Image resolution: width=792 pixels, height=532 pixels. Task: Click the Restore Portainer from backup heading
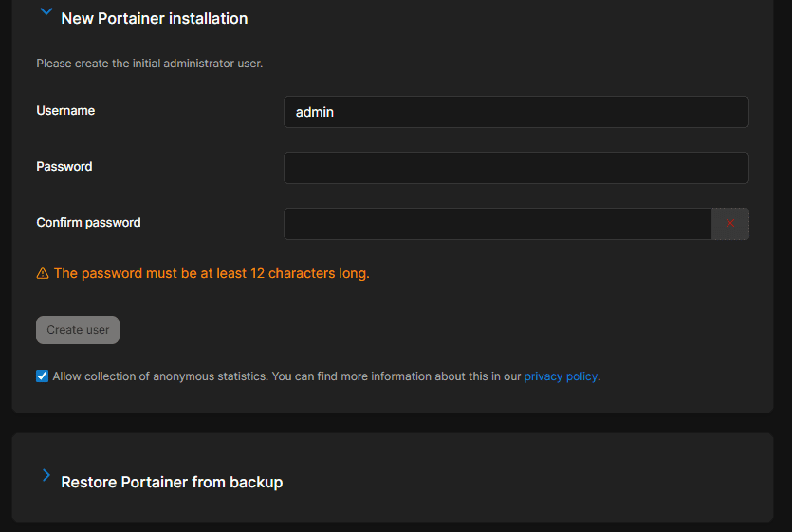click(x=172, y=483)
